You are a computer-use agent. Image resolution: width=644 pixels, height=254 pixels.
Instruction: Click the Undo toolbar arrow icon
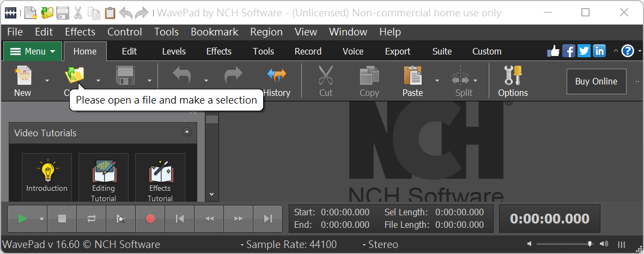tap(182, 76)
